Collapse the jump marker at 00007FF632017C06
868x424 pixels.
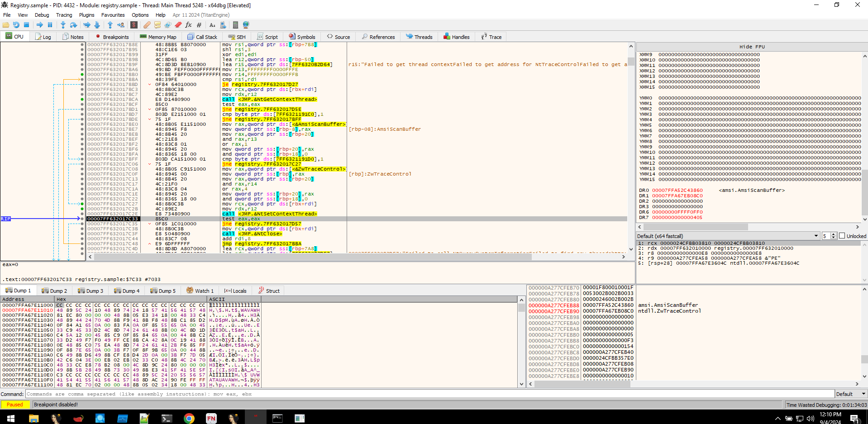coord(149,164)
